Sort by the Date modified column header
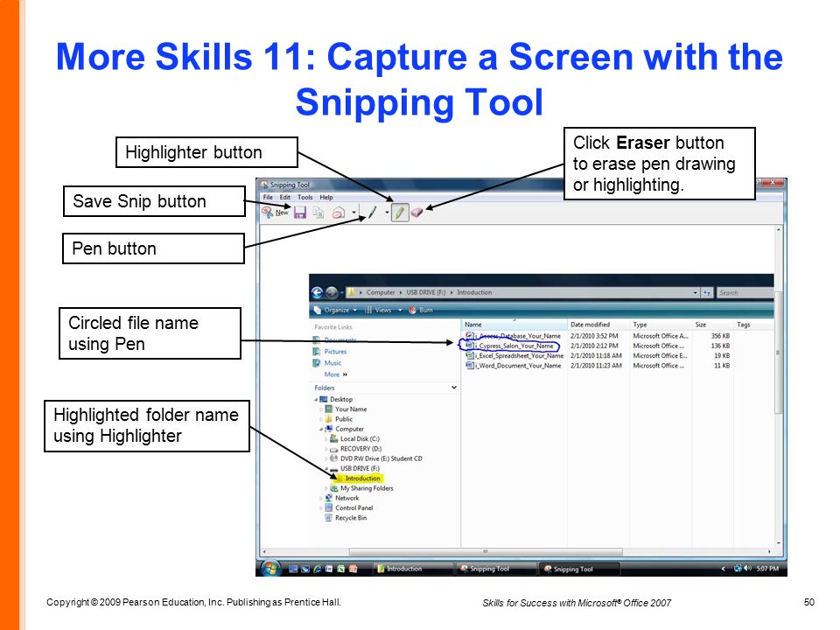This screenshot has width=840, height=630. point(598,325)
